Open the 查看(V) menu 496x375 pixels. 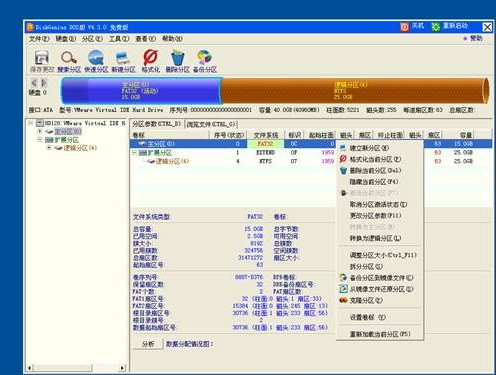pos(146,39)
